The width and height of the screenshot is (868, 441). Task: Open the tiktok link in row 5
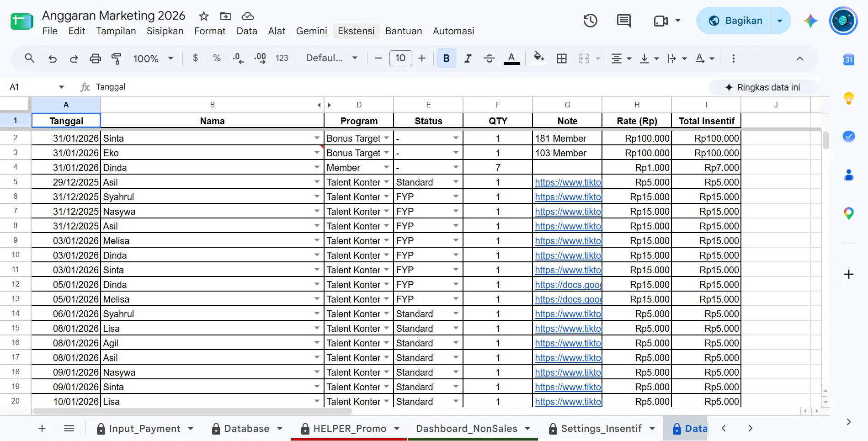click(568, 182)
